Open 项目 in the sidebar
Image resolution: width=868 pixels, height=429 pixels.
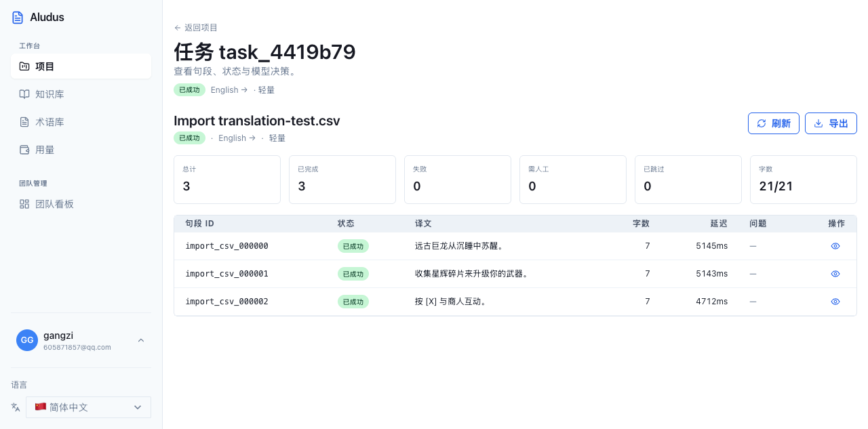81,66
